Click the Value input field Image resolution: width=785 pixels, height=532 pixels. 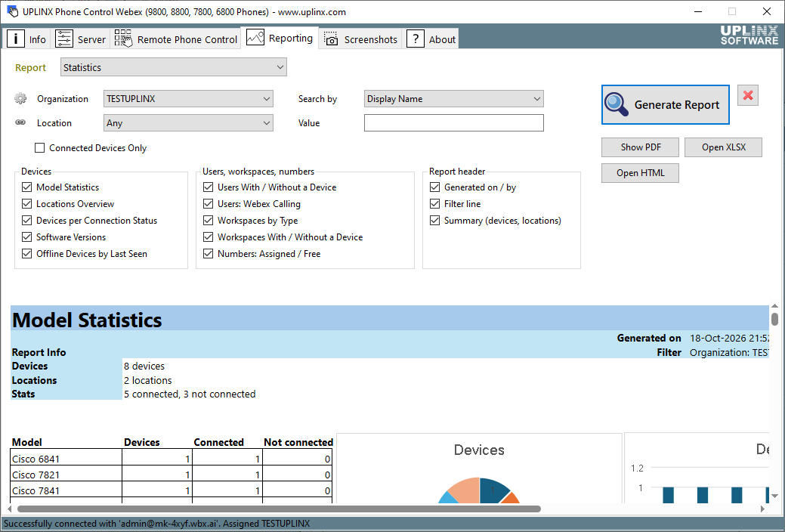tap(453, 122)
